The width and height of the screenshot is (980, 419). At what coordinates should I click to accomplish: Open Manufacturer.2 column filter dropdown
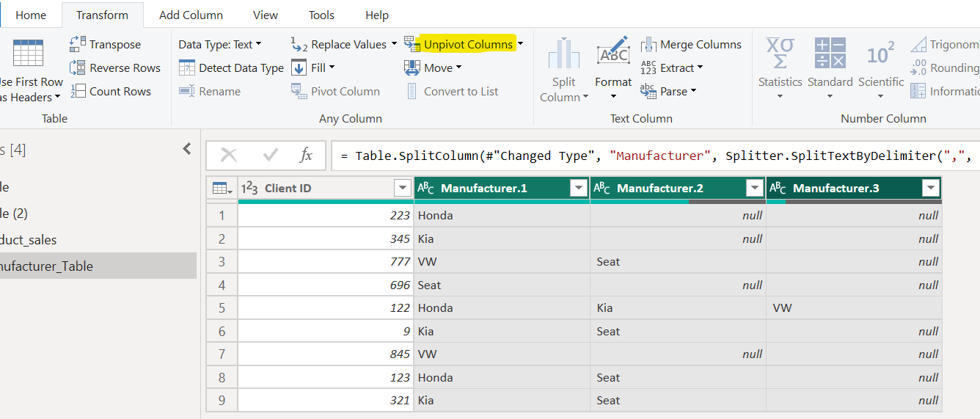pyautogui.click(x=755, y=189)
